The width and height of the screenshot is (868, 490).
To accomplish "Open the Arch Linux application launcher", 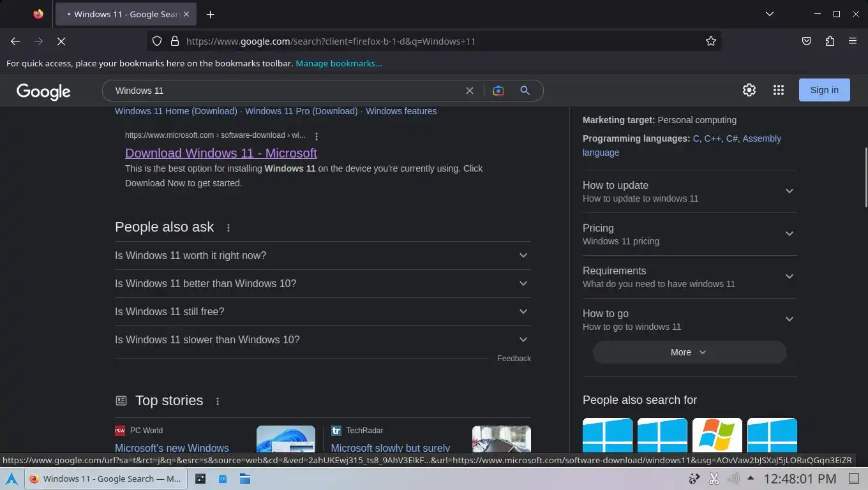I will coord(11,479).
